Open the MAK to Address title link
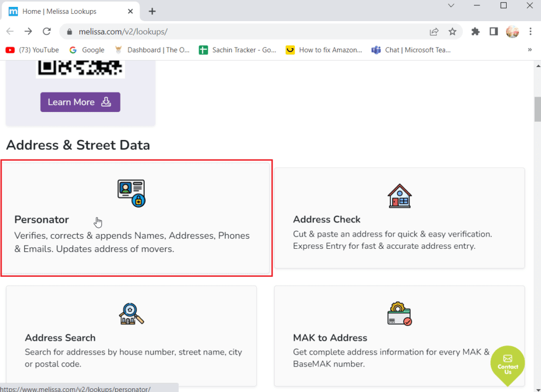 (330, 338)
